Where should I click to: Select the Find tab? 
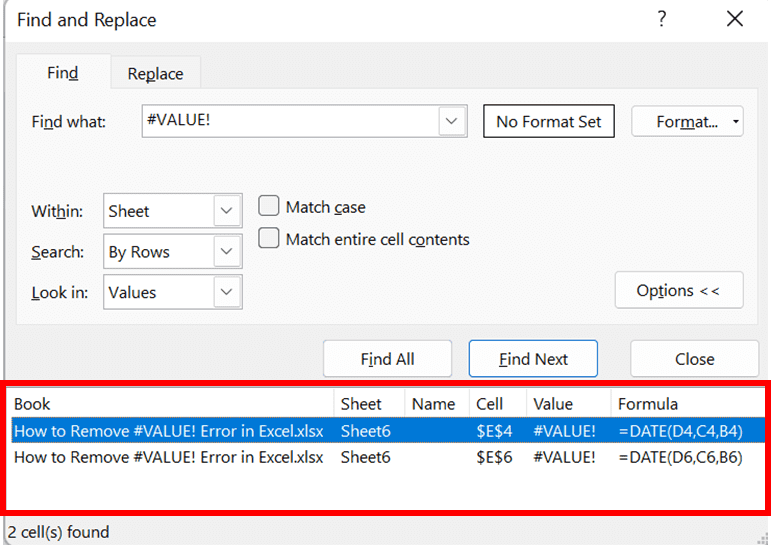[63, 73]
